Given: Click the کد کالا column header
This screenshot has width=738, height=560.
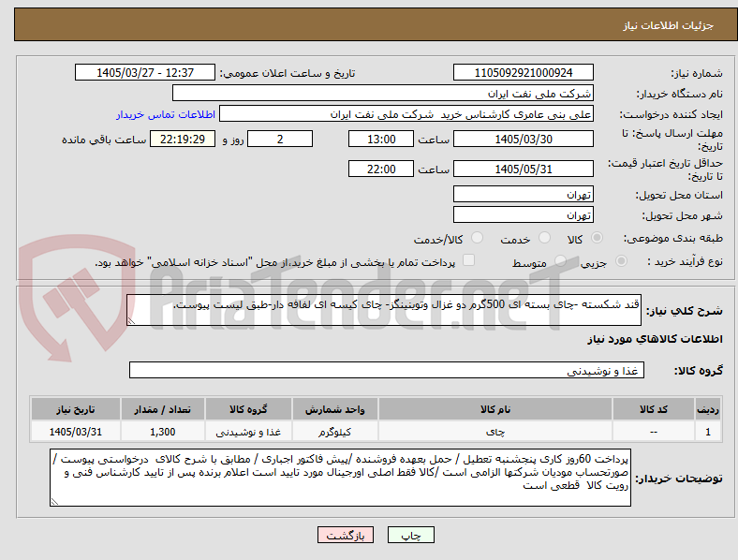Looking at the screenshot, I should pos(654,409).
